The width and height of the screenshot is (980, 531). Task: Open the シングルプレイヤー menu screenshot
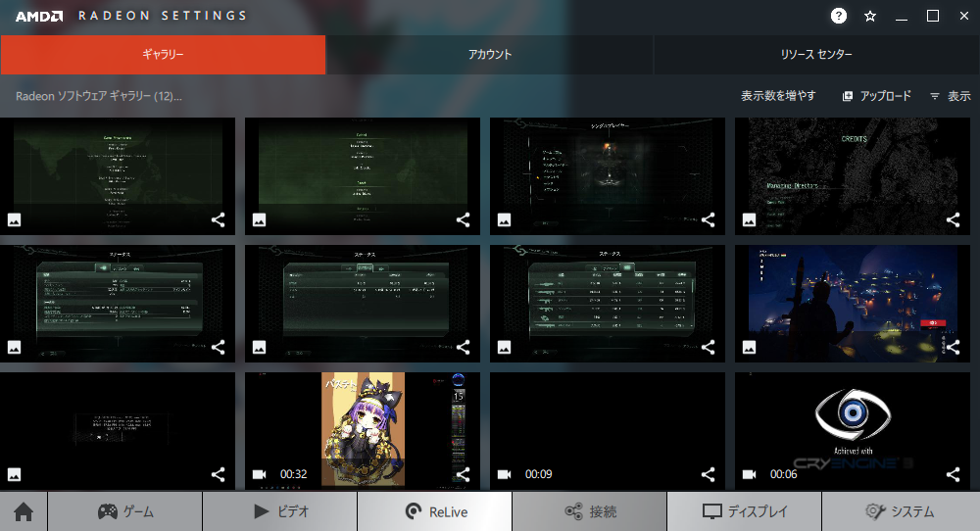(x=608, y=176)
